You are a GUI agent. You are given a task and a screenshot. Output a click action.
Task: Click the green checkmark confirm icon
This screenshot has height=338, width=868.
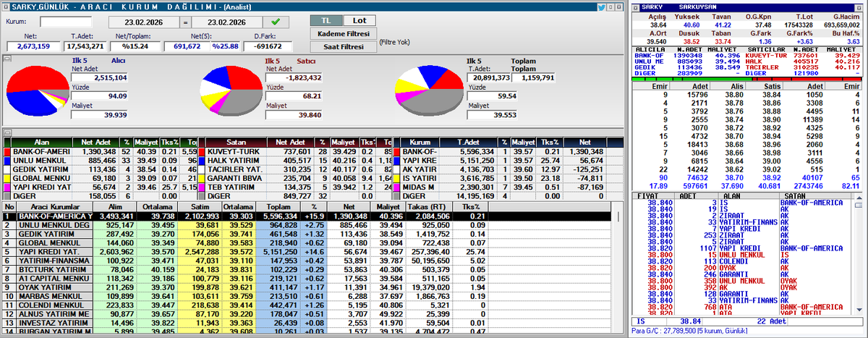click(x=276, y=22)
